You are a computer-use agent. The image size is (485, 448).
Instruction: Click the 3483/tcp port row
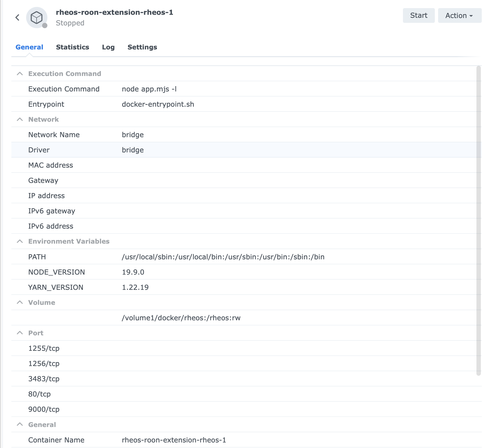pyautogui.click(x=246, y=379)
